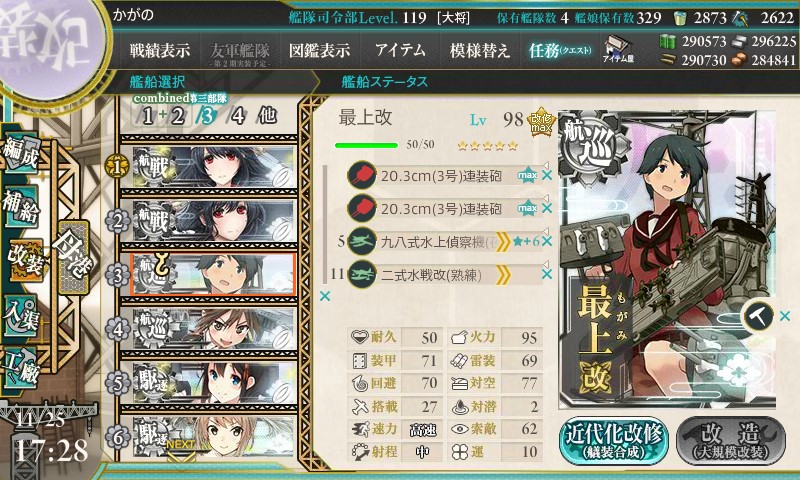The image size is (800, 480).
Task: Open the 編成 fleet composition side icon
Action: click(x=21, y=154)
